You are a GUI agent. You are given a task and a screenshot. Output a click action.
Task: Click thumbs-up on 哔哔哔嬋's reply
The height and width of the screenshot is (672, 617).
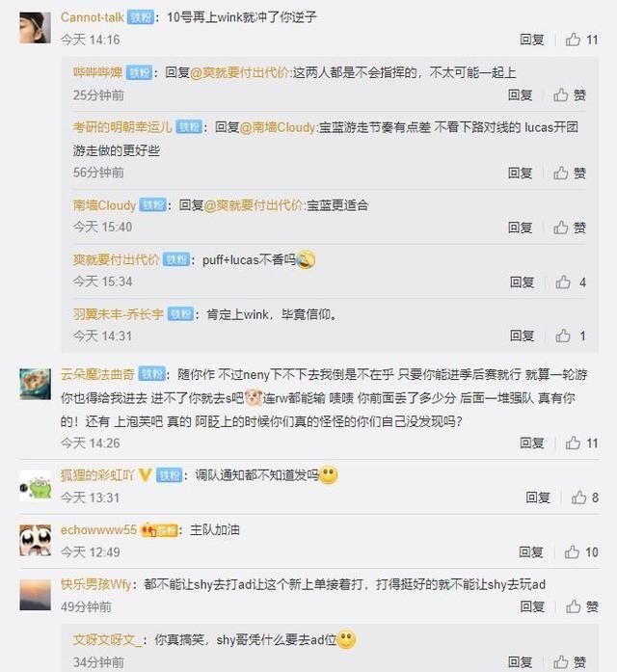pos(570,94)
